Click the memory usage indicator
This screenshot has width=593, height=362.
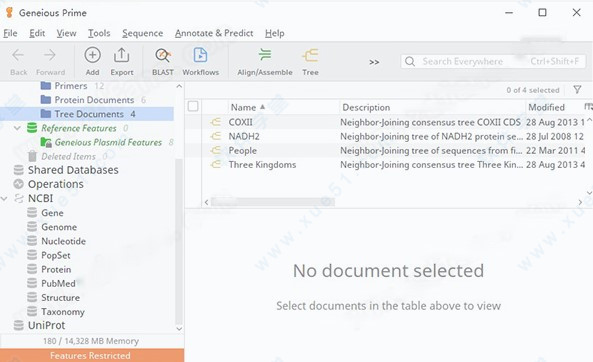point(91,341)
